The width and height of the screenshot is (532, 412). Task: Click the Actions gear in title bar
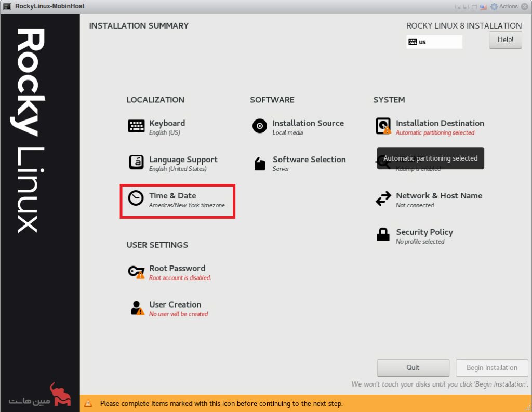494,6
